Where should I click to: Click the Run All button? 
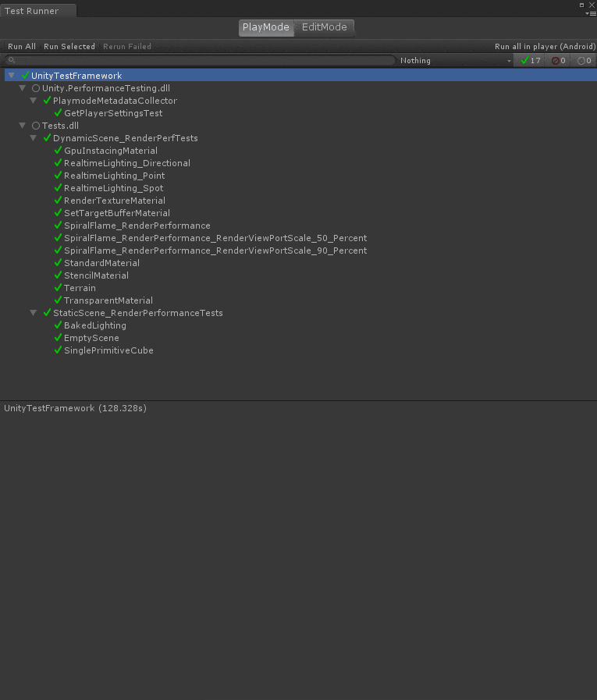(21, 46)
